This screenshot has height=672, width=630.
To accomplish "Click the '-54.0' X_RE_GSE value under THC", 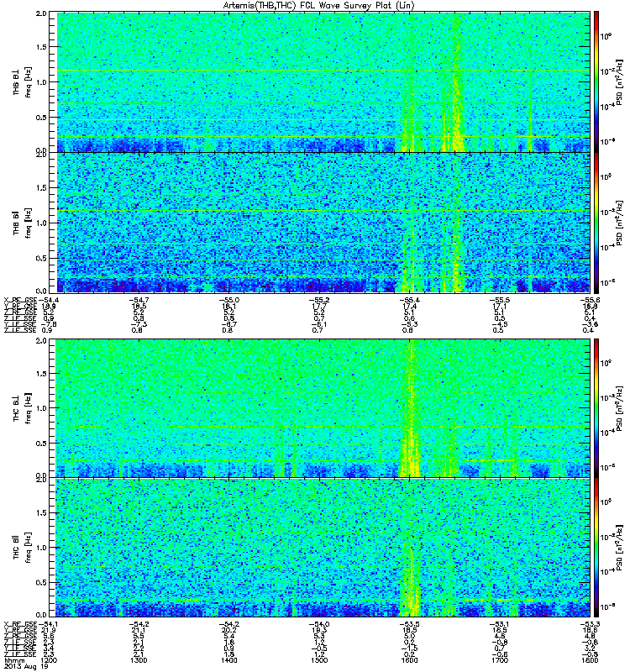I will tap(319, 624).
